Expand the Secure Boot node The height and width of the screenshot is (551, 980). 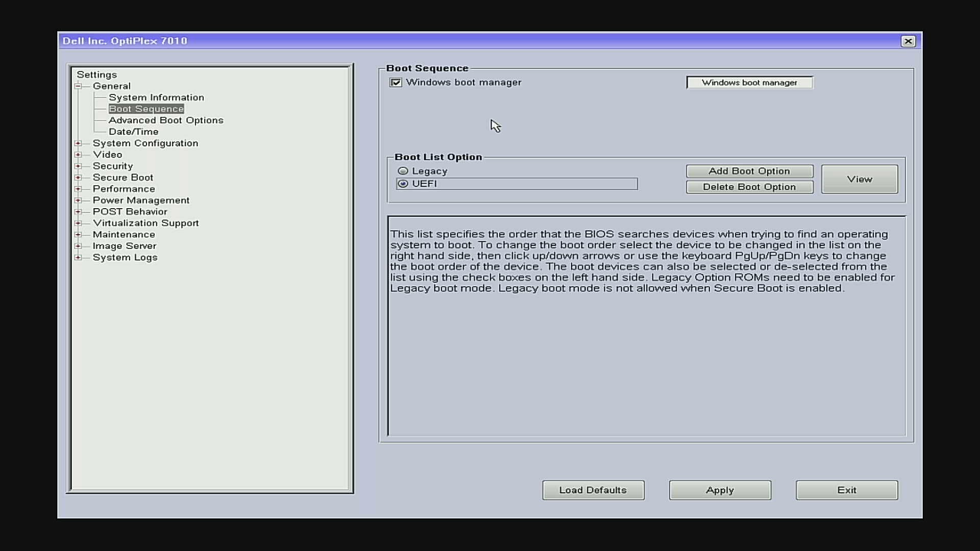pyautogui.click(x=78, y=178)
